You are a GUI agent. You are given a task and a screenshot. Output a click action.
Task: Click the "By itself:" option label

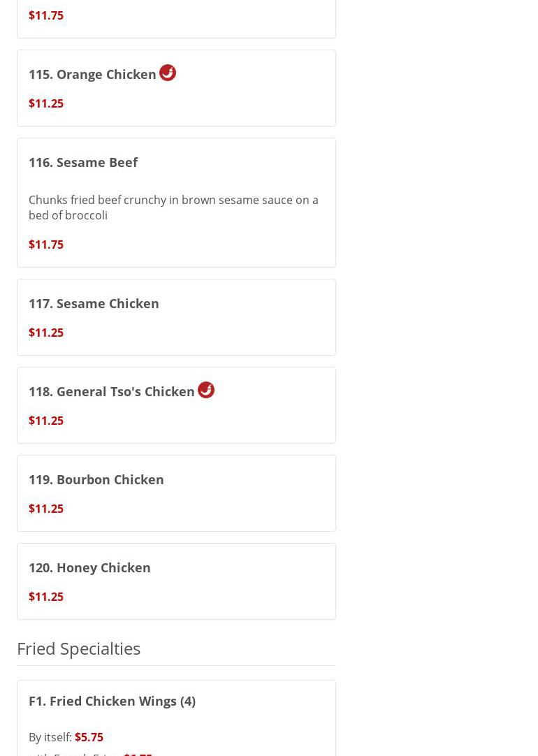(x=50, y=737)
